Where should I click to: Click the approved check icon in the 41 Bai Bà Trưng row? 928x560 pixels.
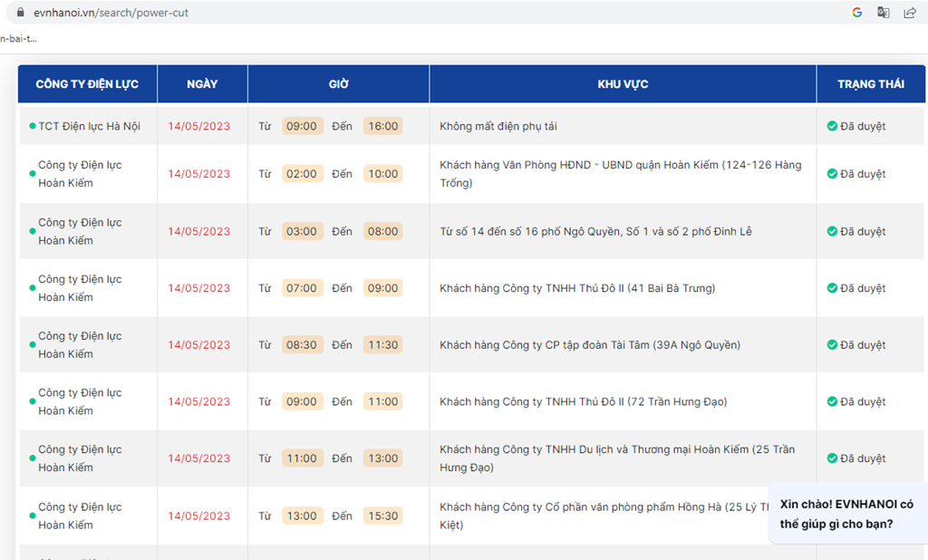(832, 288)
